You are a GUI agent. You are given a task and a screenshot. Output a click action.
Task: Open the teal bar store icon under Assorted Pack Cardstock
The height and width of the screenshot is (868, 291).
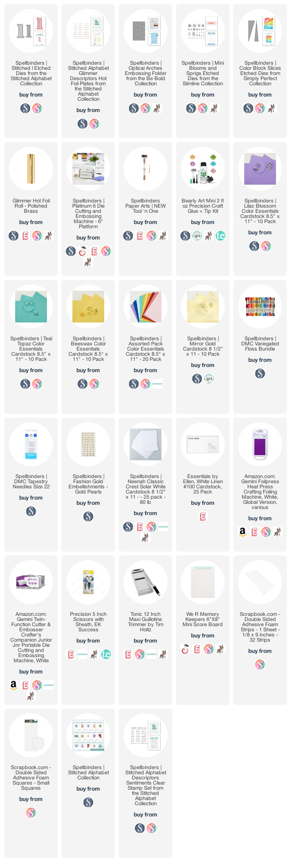click(157, 384)
